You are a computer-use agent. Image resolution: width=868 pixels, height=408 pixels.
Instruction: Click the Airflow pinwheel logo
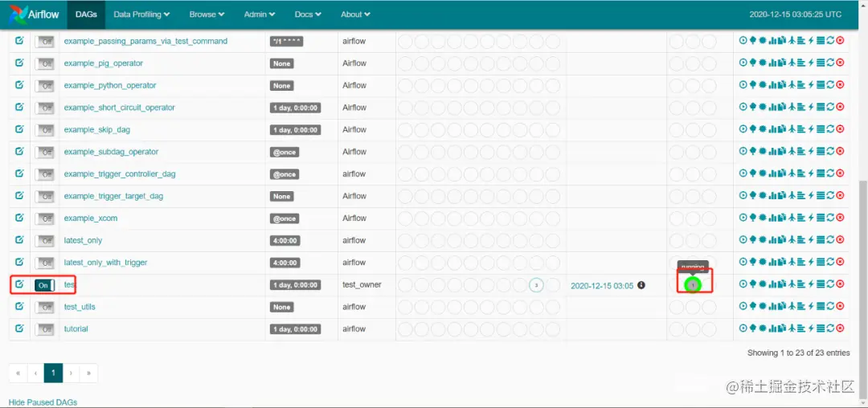(x=18, y=14)
